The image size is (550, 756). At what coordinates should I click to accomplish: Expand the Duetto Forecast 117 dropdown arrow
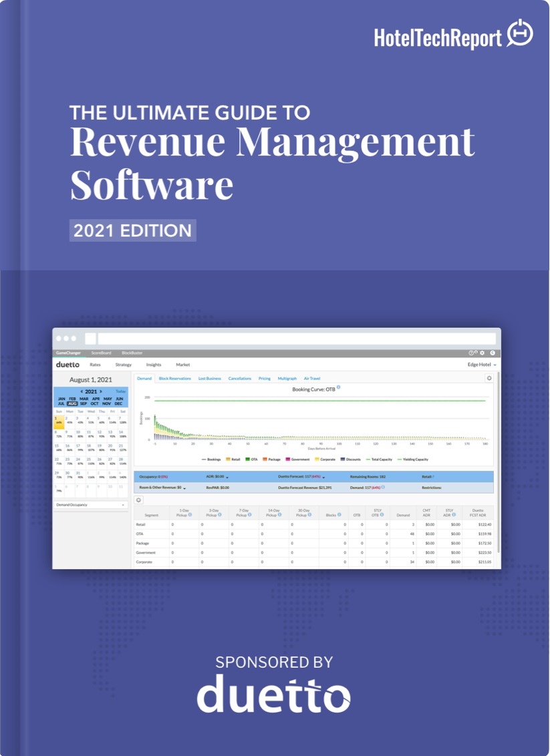tap(323, 477)
